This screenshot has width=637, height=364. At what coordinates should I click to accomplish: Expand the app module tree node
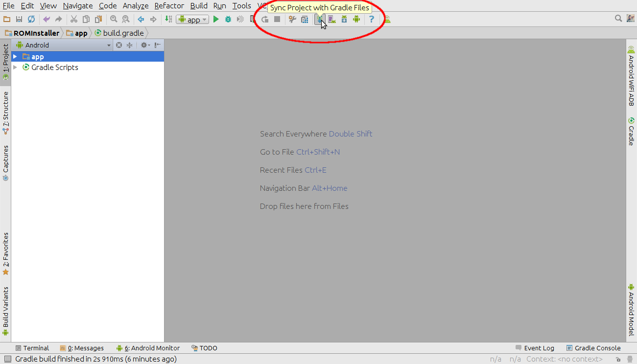(15, 57)
